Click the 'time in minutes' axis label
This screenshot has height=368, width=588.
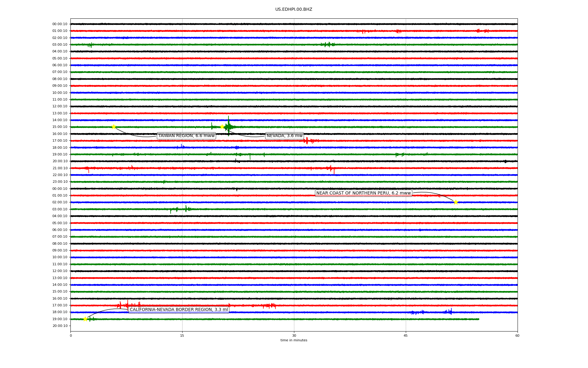[x=294, y=340]
